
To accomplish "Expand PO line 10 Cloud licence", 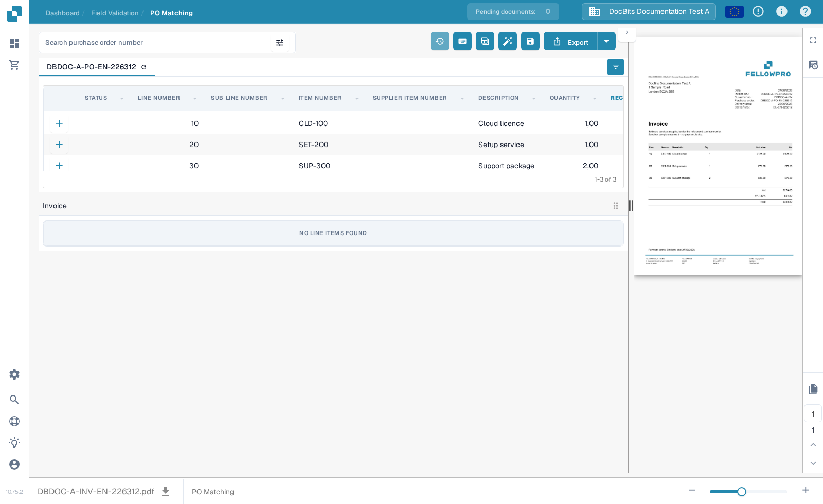I will click(59, 123).
